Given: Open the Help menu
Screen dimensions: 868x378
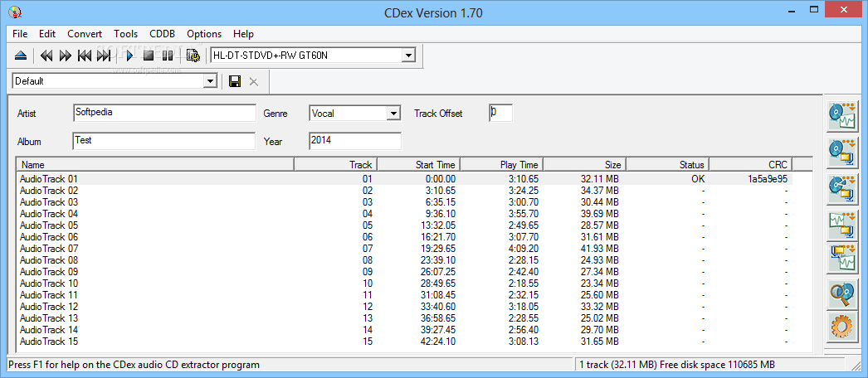Looking at the screenshot, I should click(x=244, y=34).
